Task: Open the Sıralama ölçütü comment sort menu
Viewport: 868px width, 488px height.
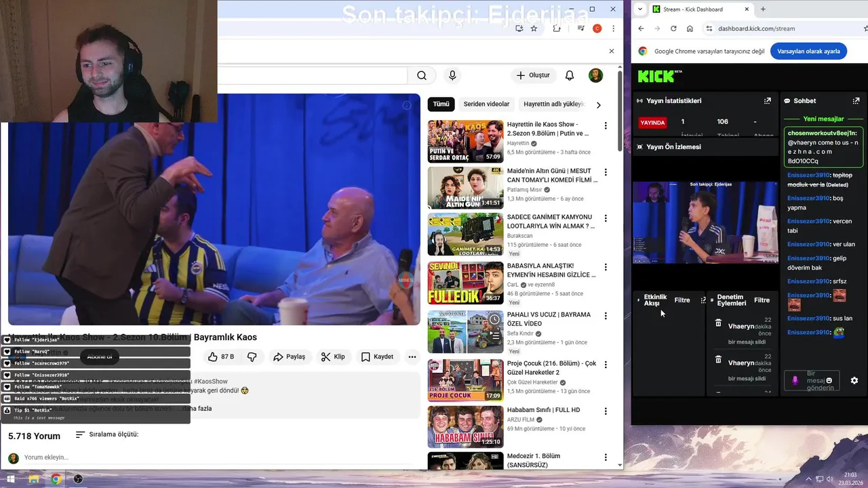Action: (x=106, y=434)
